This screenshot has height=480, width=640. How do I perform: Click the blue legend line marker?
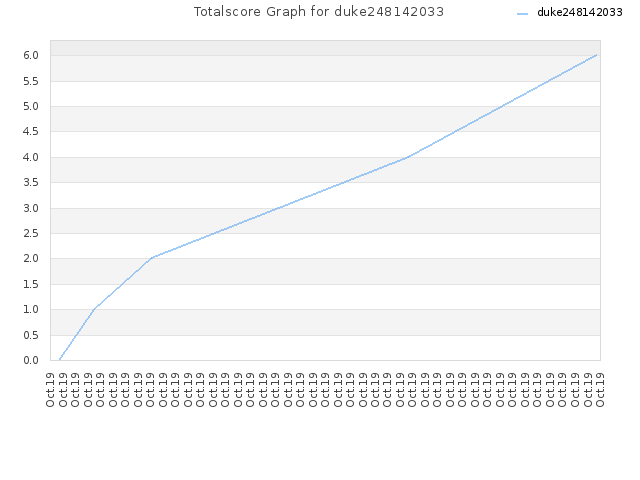pos(522,14)
